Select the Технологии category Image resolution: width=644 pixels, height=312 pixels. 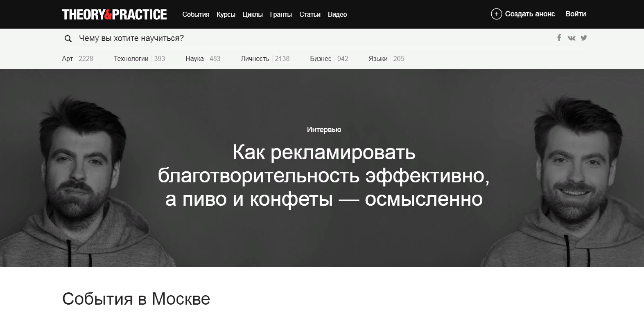(x=131, y=58)
